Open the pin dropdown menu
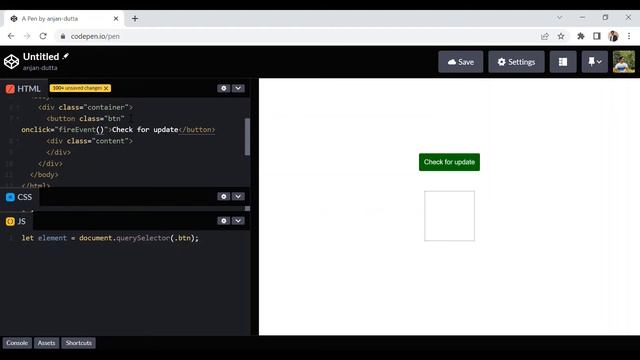 [x=595, y=62]
